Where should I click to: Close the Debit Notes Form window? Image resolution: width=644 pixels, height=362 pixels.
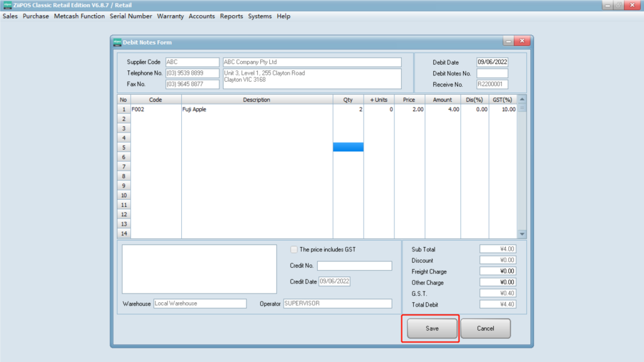[521, 41]
